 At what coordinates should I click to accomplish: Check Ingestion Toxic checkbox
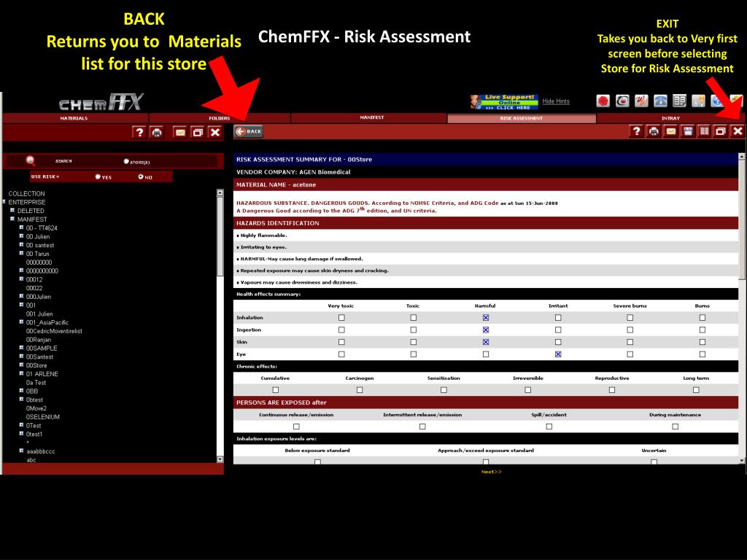tap(413, 330)
